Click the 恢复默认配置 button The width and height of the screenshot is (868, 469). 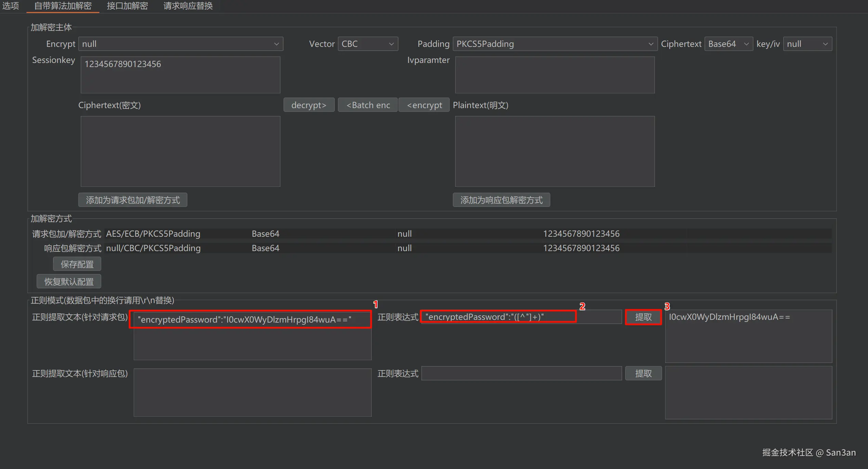coord(69,282)
